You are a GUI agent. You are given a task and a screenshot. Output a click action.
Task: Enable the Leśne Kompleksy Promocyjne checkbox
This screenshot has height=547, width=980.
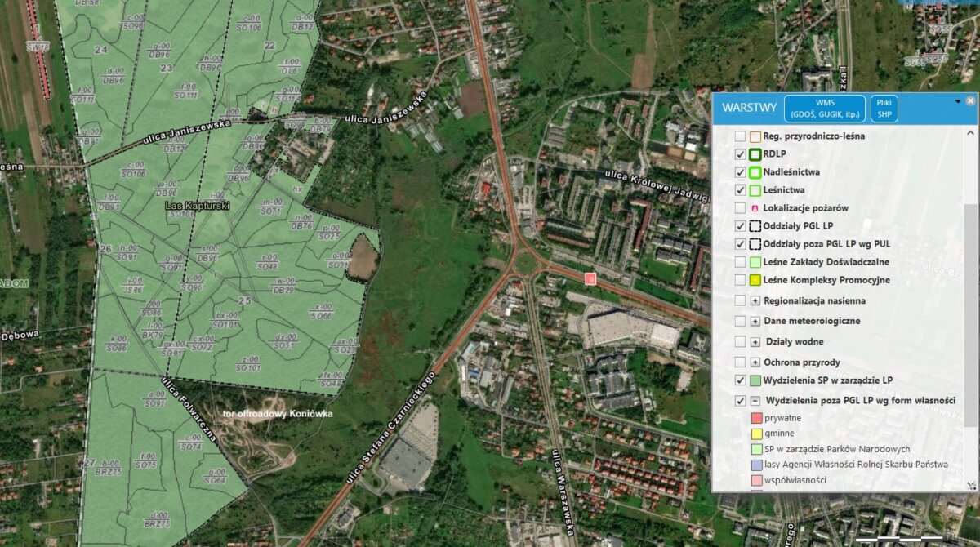[740, 280]
